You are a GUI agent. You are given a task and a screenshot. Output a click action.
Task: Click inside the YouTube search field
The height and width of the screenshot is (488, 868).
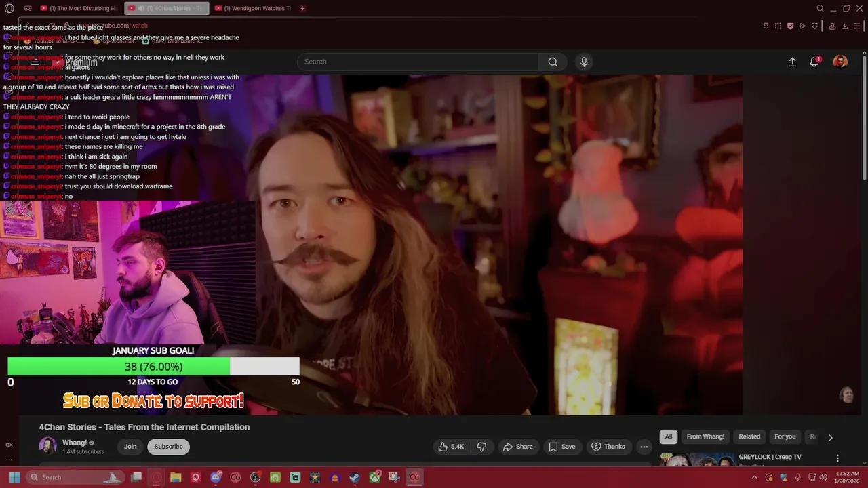pos(418,62)
